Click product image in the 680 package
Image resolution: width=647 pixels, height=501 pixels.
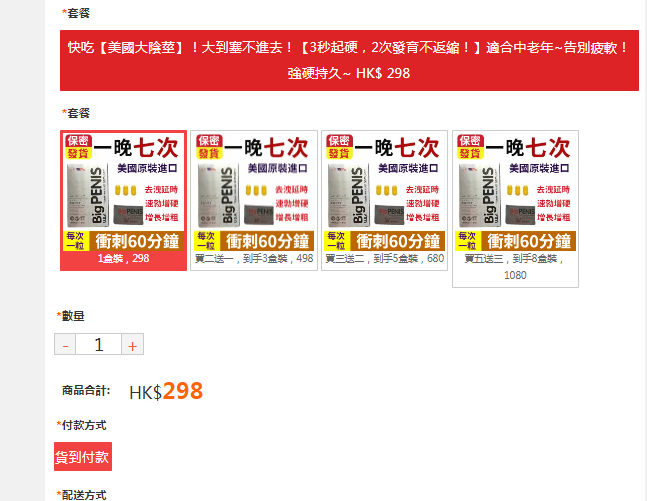click(385, 192)
